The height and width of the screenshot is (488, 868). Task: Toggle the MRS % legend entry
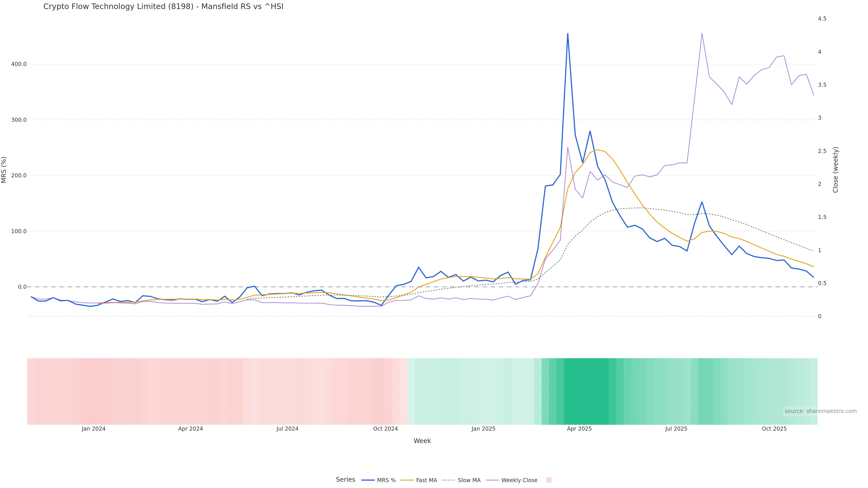point(386,480)
